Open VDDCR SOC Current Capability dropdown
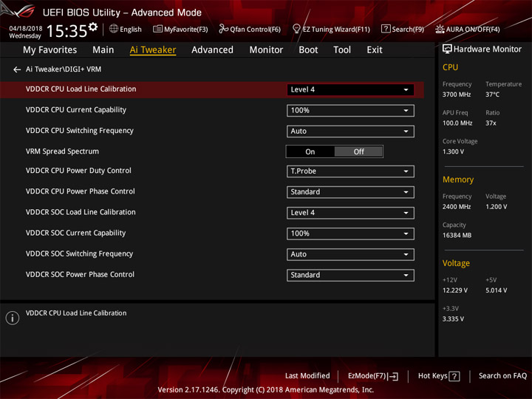This screenshot has width=532, height=399. (350, 233)
